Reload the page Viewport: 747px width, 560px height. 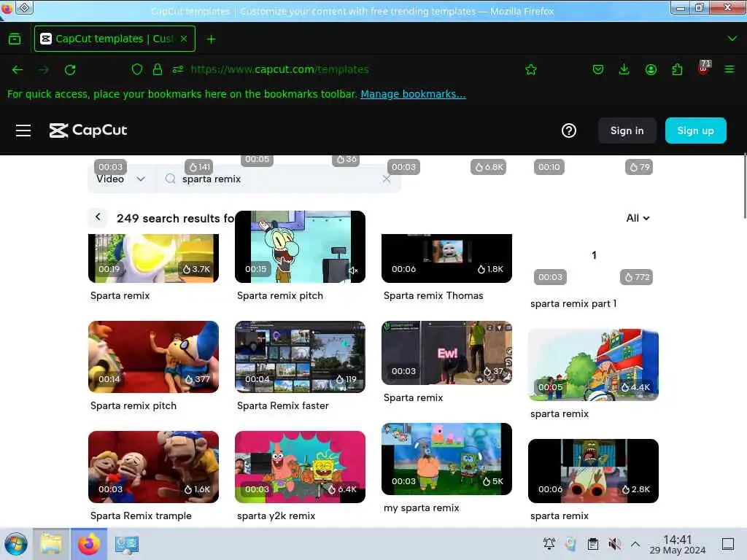coord(70,69)
